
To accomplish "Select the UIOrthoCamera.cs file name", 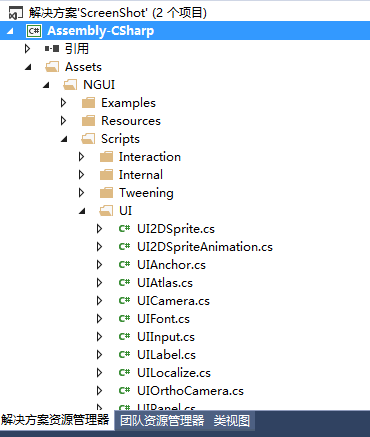I will pos(190,391).
